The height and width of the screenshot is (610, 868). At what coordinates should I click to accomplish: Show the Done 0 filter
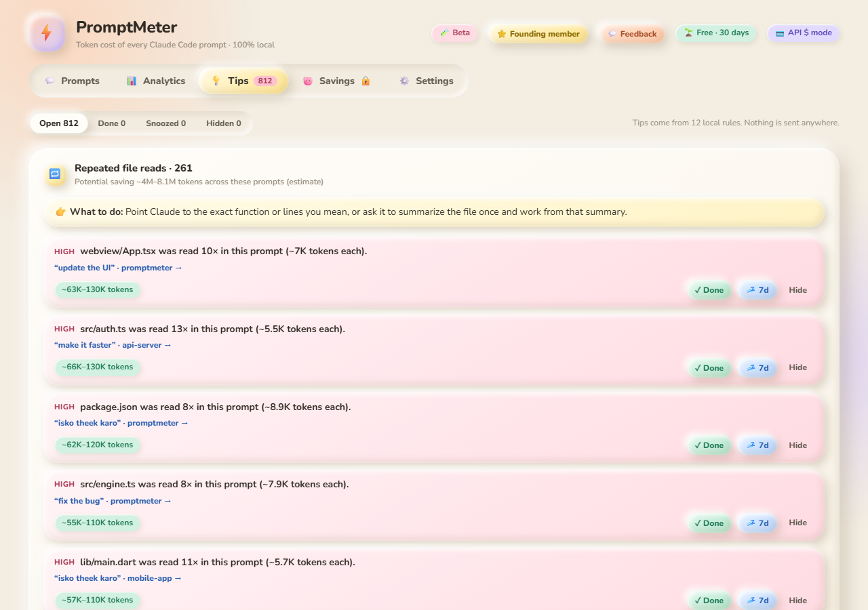112,123
